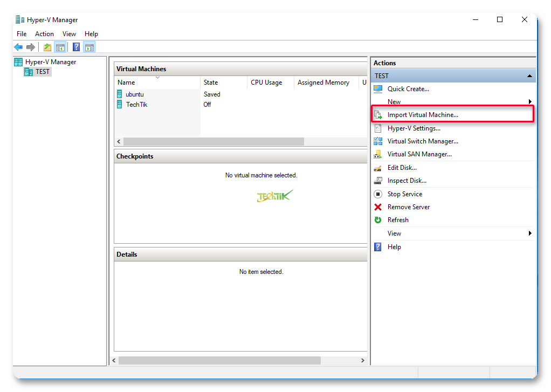This screenshot has width=551, height=392.
Task: Expand the View submenu arrow in Actions
Action: pos(530,233)
